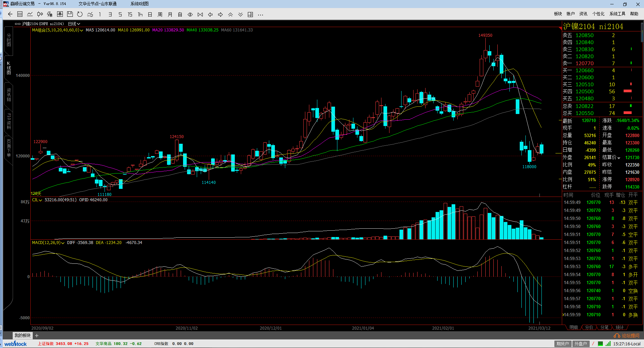
Task: Click the save (floppy disk) icon
Action: [70, 14]
